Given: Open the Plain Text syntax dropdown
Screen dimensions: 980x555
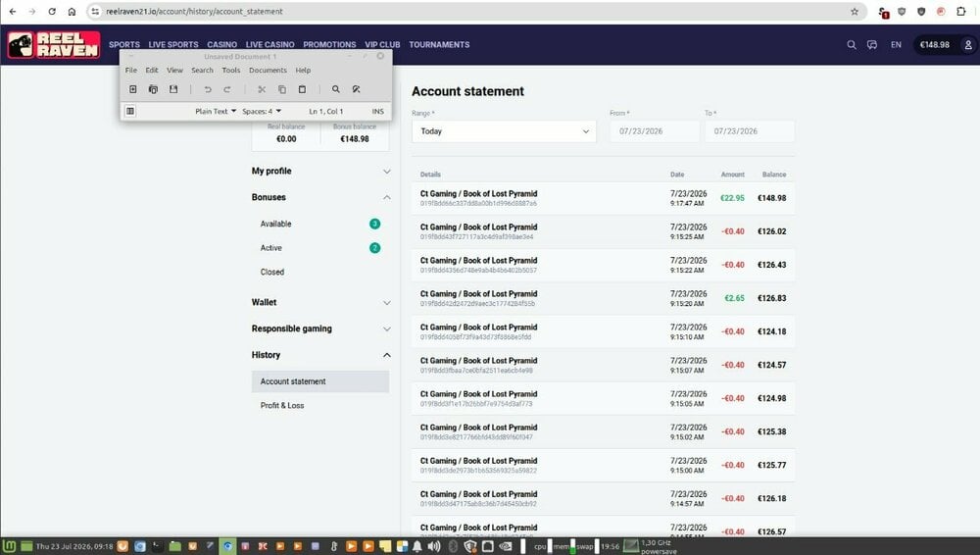Looking at the screenshot, I should pyautogui.click(x=216, y=112).
